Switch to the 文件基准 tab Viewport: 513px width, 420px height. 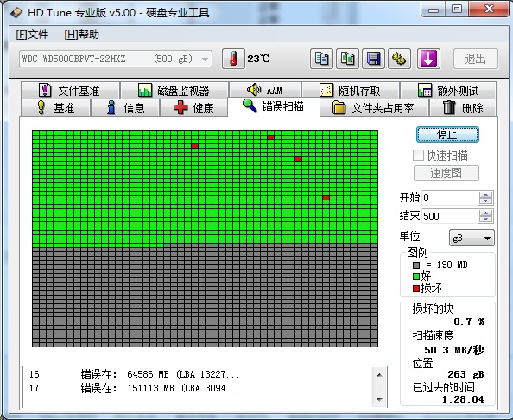(70, 91)
